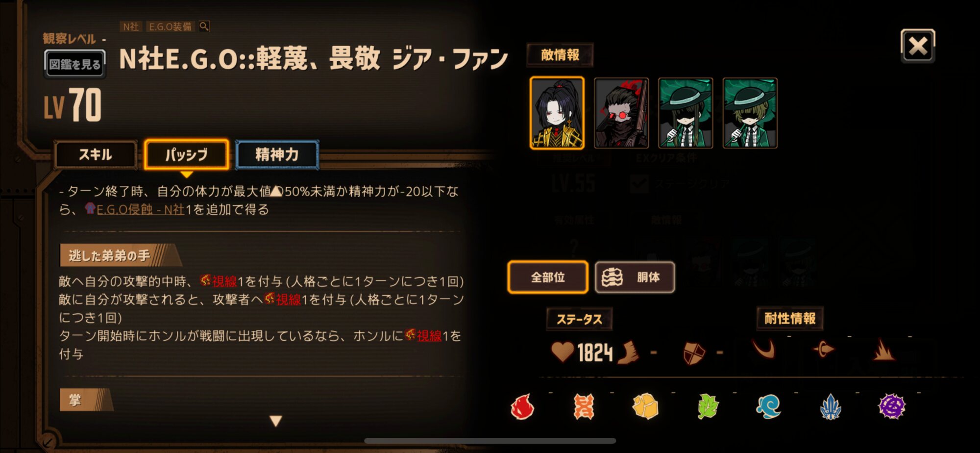Click the teal Gloom wave sin icon
The image size is (980, 453).
768,406
